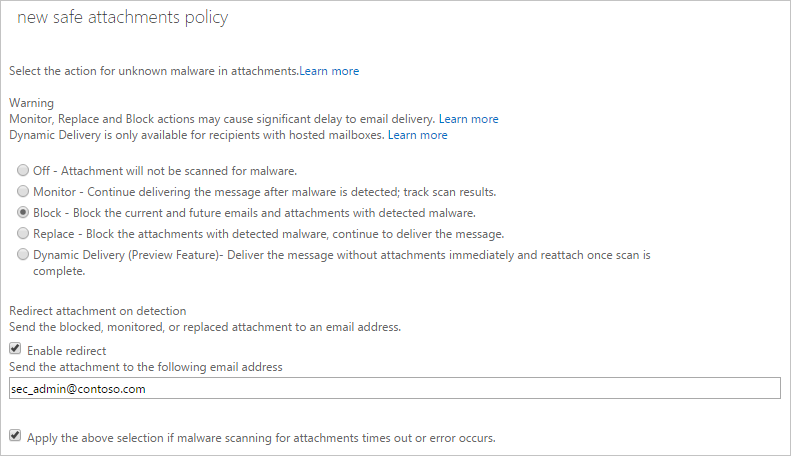Click 'Send the attachment to the following email address' label
This screenshot has width=791, height=456.
(x=146, y=367)
